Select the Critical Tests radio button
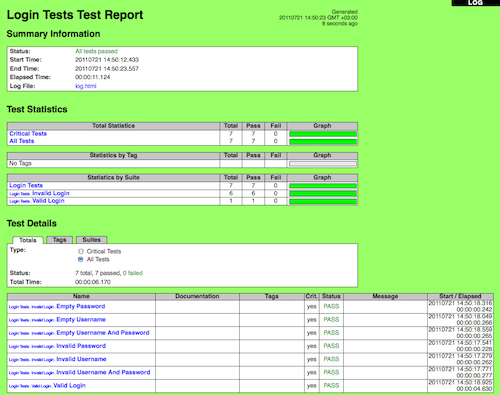Screen dimensions: 500x395 click(x=81, y=251)
